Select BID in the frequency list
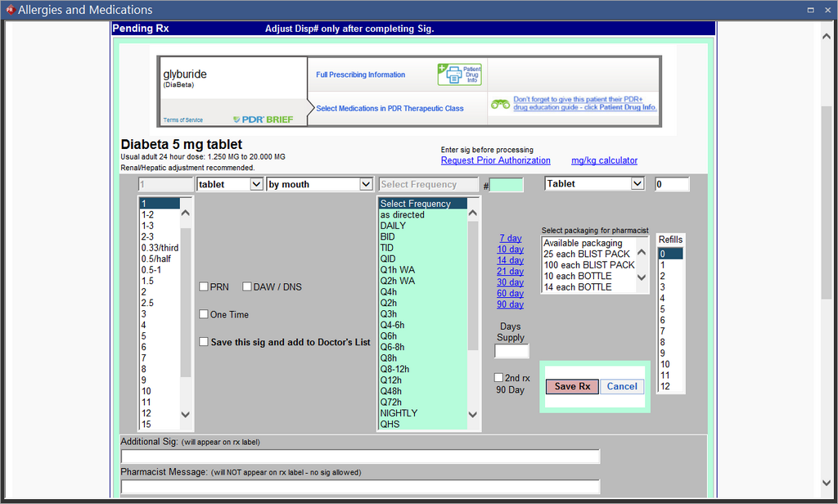838x504 pixels. (387, 237)
